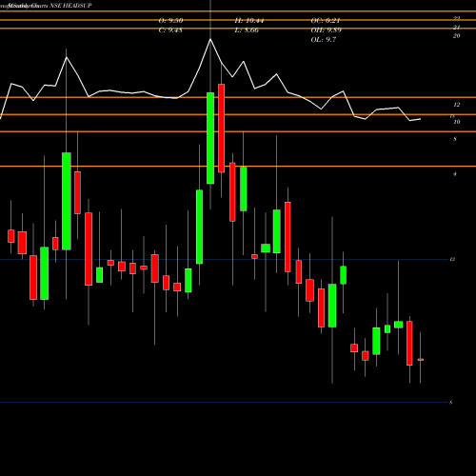Click the close value 'C: 9.48'

(170, 30)
